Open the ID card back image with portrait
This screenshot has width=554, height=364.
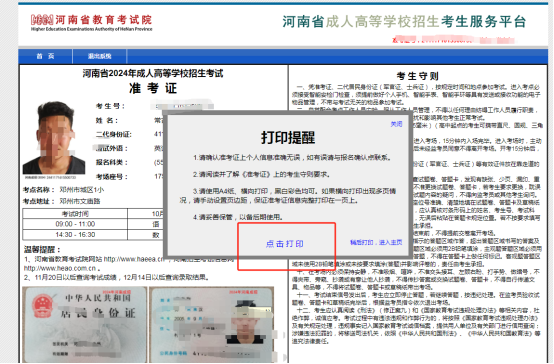(x=211, y=324)
